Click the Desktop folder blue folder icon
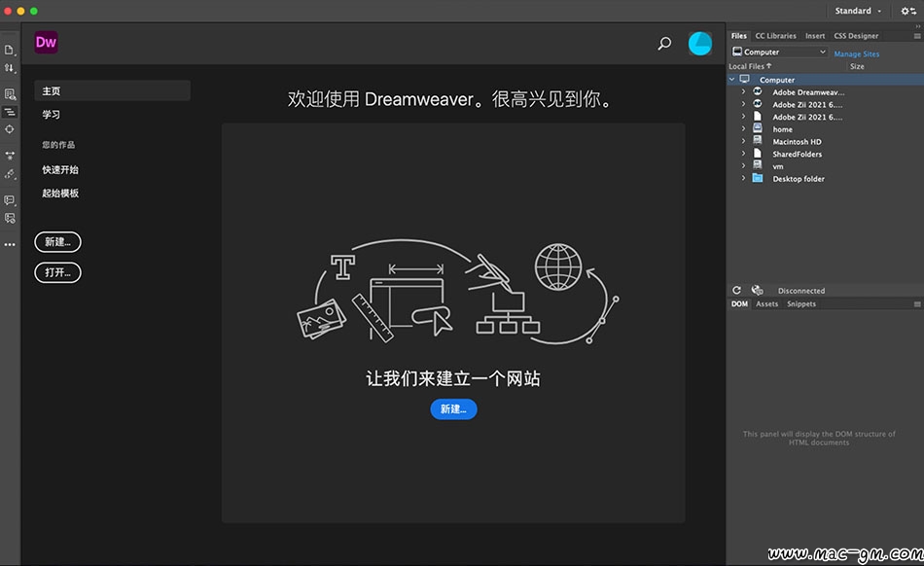 [758, 179]
